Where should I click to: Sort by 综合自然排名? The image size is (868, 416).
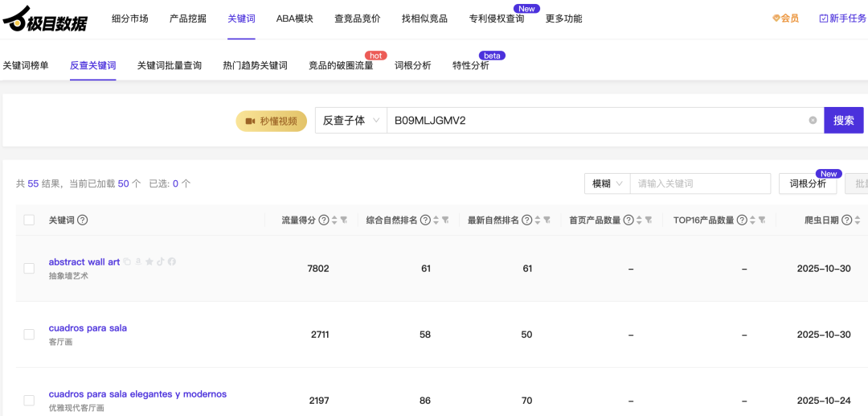click(436, 220)
